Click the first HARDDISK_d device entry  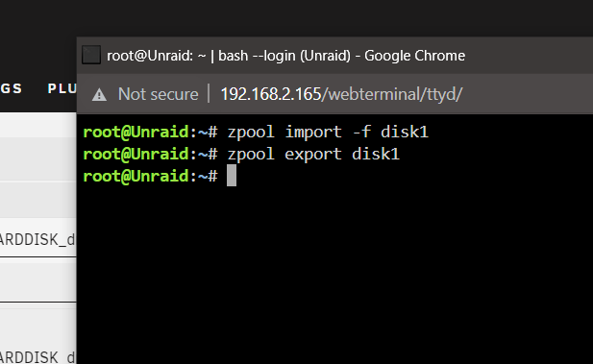pyautogui.click(x=37, y=239)
